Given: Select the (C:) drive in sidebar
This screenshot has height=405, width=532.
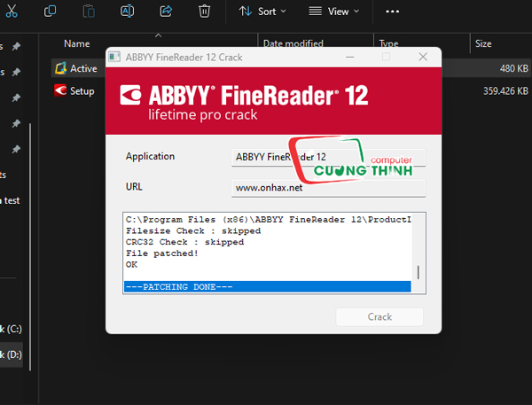Looking at the screenshot, I should coord(11,329).
